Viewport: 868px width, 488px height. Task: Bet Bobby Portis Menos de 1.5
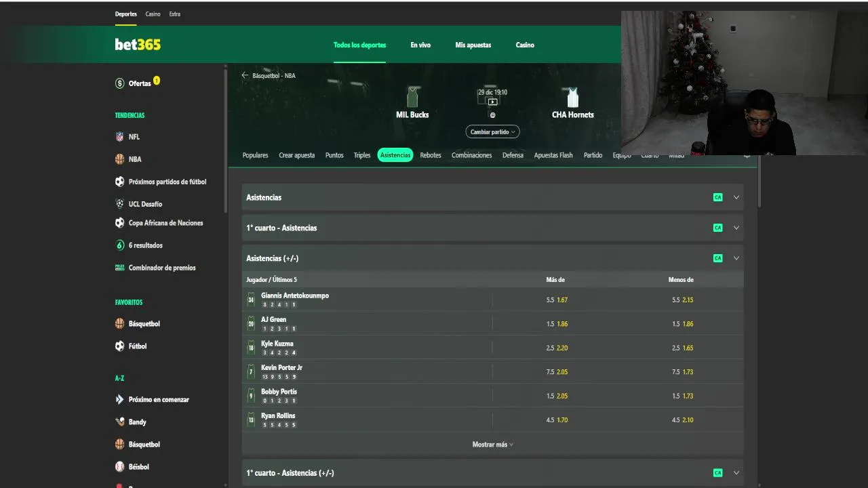point(682,396)
